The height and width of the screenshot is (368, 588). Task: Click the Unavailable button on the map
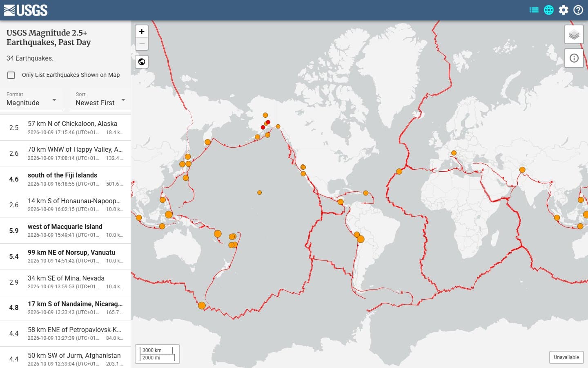coord(566,357)
